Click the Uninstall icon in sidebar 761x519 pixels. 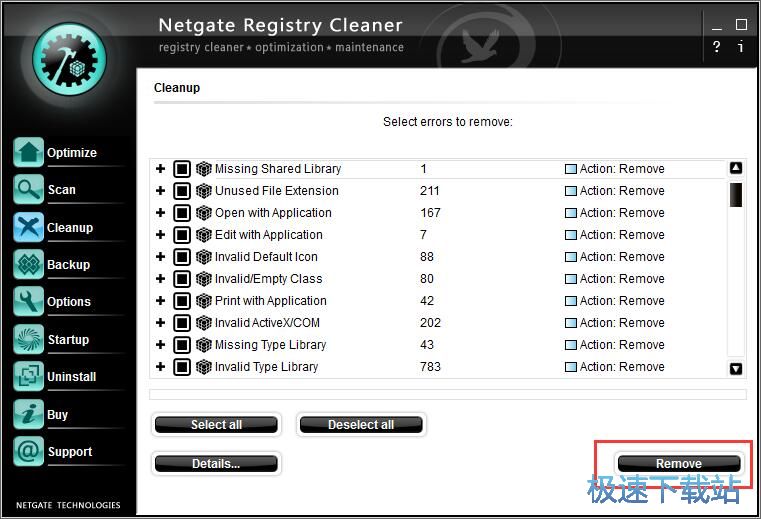(x=28, y=376)
